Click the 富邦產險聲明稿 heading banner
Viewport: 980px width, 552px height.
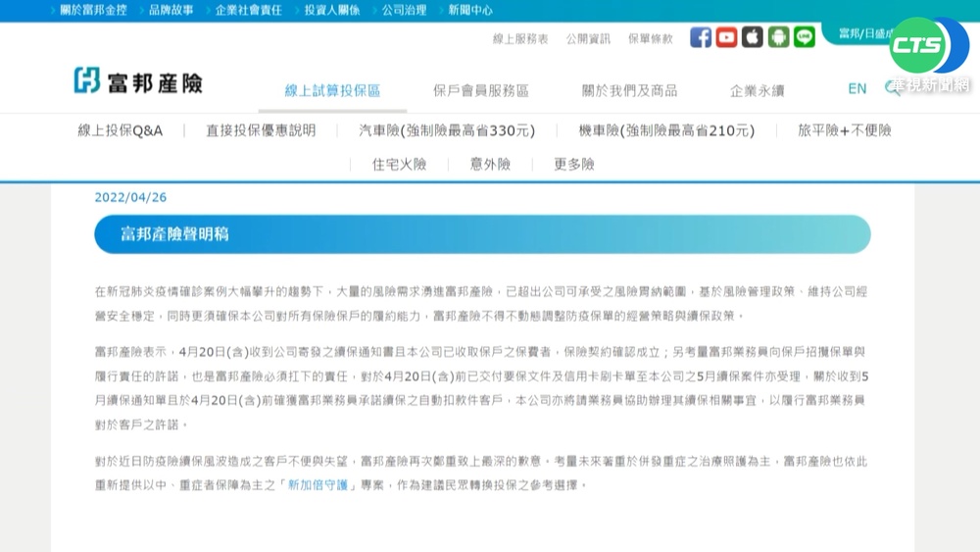tap(482, 234)
